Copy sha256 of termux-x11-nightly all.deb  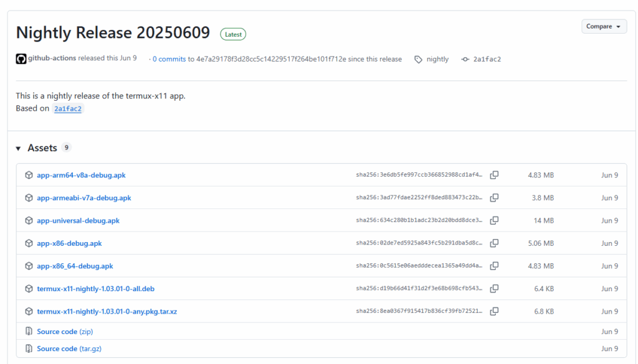pyautogui.click(x=494, y=289)
